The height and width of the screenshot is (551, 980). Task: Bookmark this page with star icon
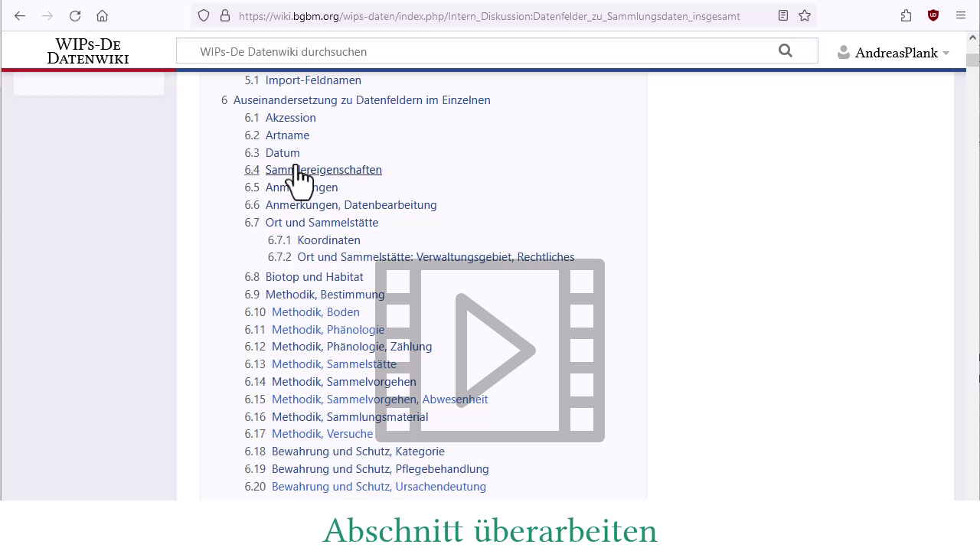click(805, 15)
